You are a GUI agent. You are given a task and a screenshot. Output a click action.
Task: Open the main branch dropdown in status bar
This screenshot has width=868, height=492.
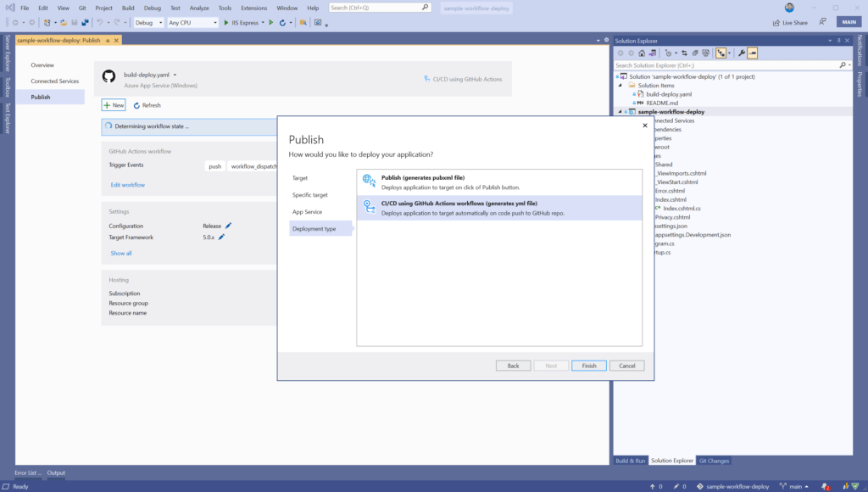click(x=797, y=486)
